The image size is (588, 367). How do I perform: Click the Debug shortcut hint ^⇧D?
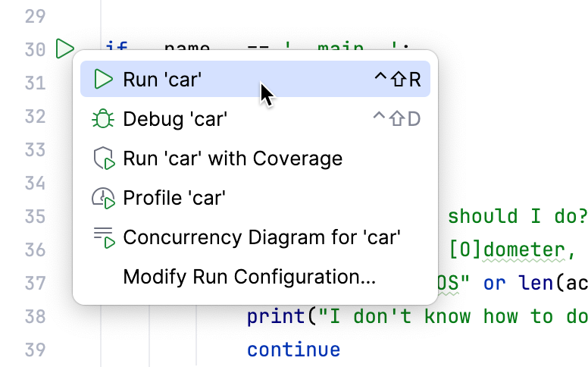pyautogui.click(x=397, y=119)
